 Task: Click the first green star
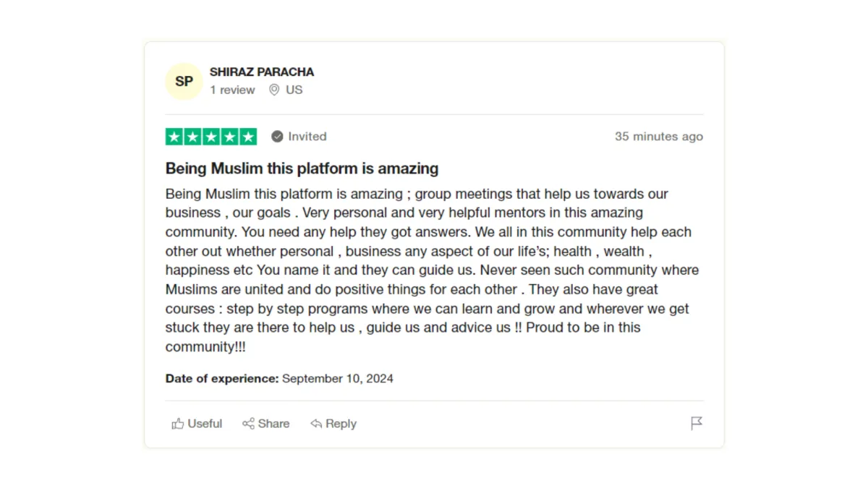[174, 137]
